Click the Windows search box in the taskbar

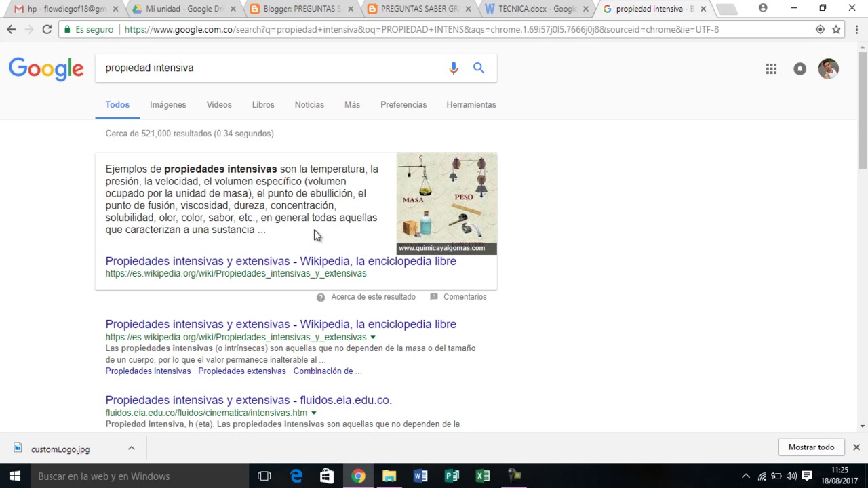(x=140, y=476)
